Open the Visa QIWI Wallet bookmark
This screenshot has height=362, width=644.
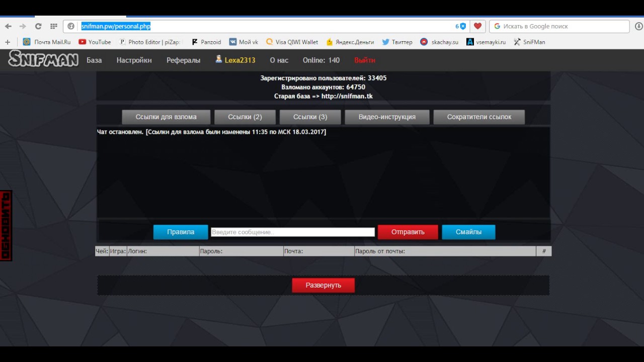point(292,42)
